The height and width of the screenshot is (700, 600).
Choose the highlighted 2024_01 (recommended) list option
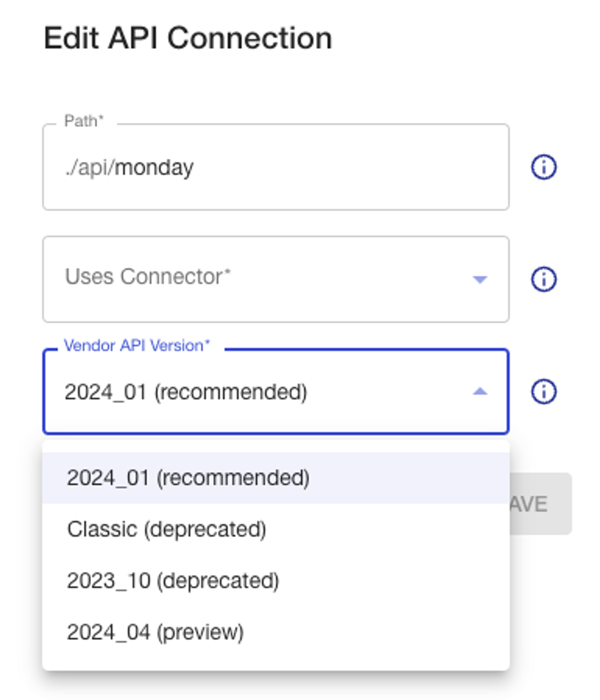[x=188, y=478]
